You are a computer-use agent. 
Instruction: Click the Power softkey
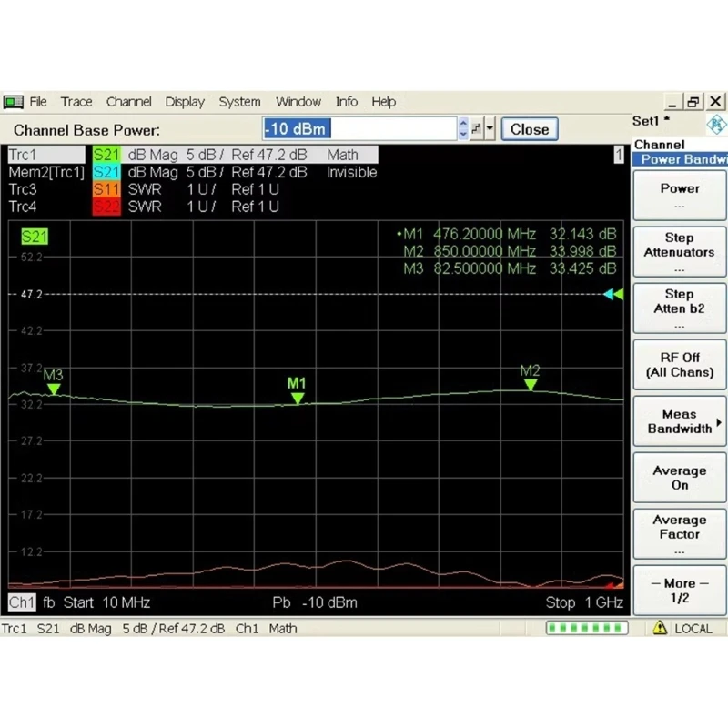(679, 195)
